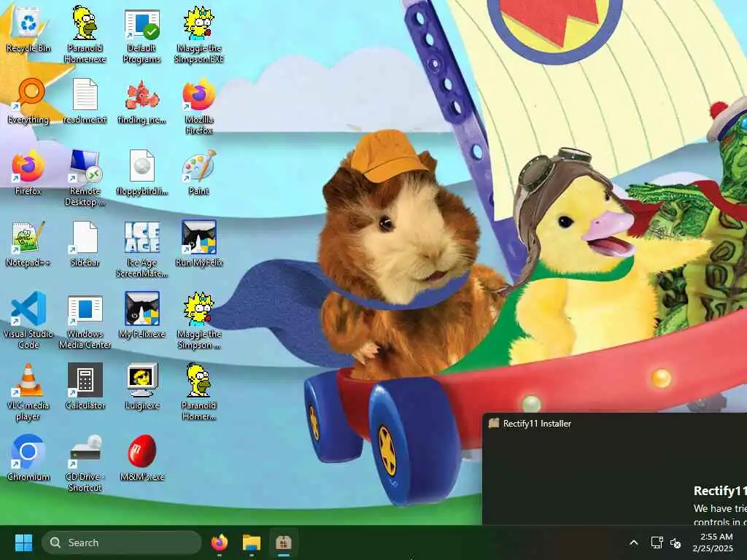Click the network status tray icon
Image resolution: width=747 pixels, height=560 pixels.
pyautogui.click(x=657, y=542)
